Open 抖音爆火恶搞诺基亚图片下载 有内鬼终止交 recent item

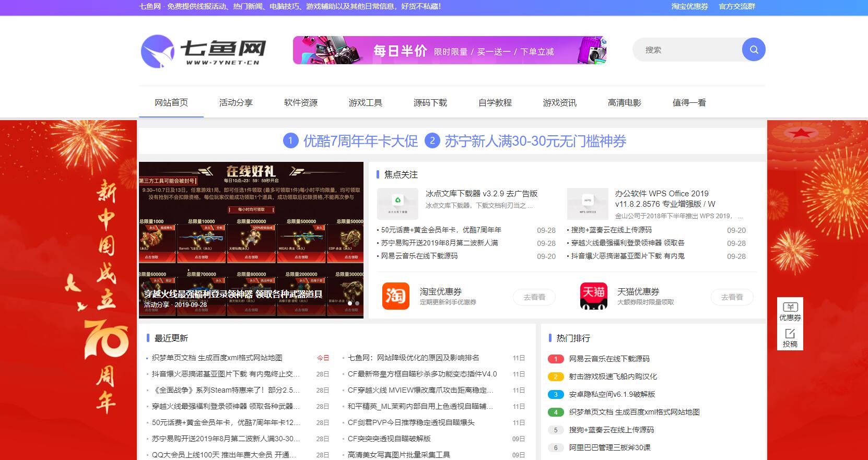point(226,374)
